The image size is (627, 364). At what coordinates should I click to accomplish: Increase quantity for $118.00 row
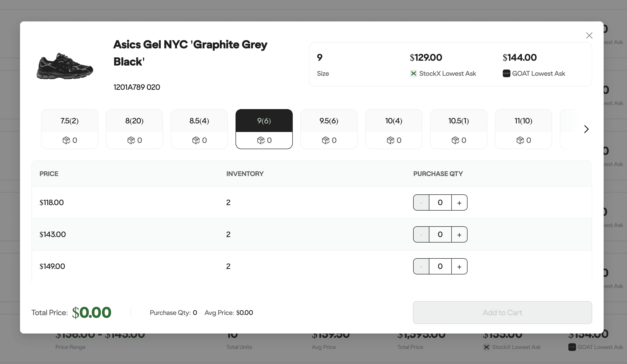[x=459, y=203]
